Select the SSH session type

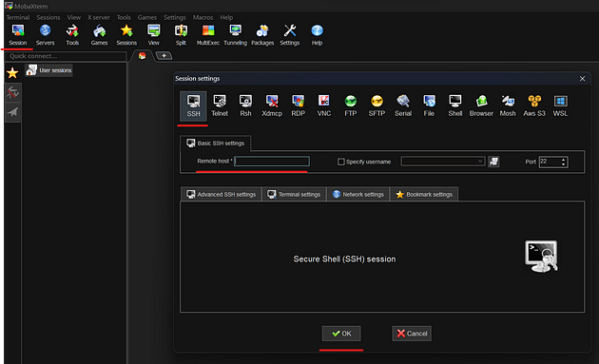click(193, 105)
